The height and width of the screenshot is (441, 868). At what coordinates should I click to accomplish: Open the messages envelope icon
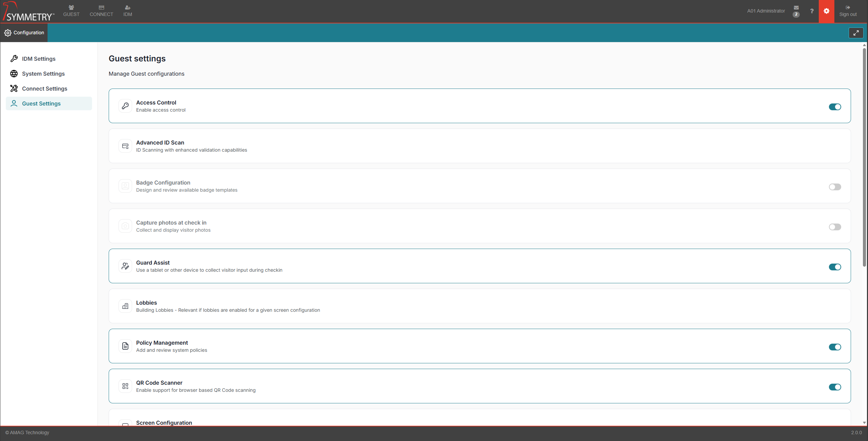point(796,8)
